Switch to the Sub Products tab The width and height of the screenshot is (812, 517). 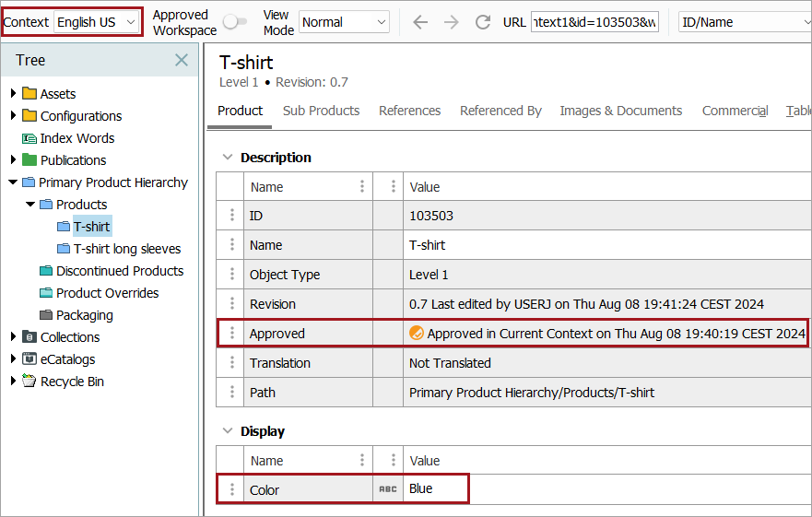pyautogui.click(x=321, y=111)
